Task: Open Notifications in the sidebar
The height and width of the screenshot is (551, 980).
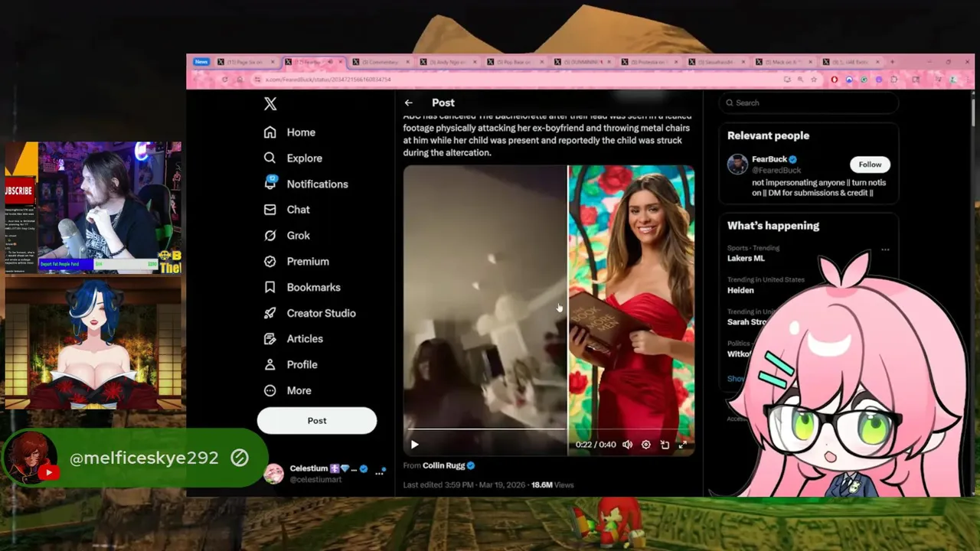Action: point(305,184)
